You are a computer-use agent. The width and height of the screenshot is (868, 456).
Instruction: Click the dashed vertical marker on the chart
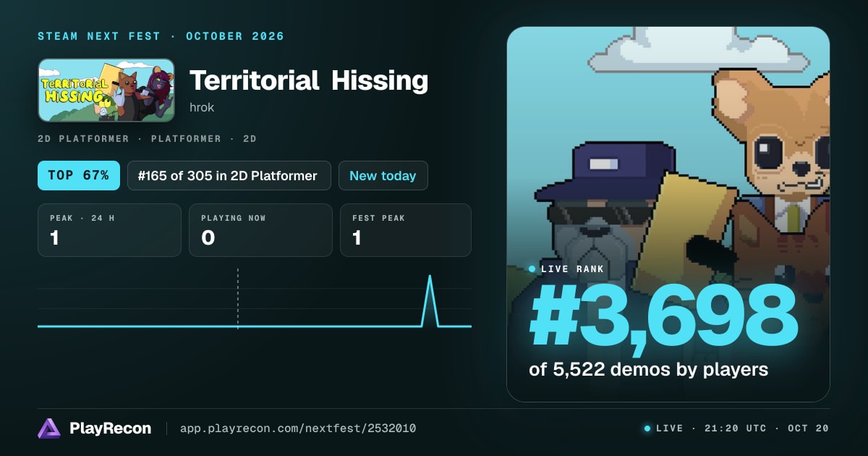coord(237,298)
